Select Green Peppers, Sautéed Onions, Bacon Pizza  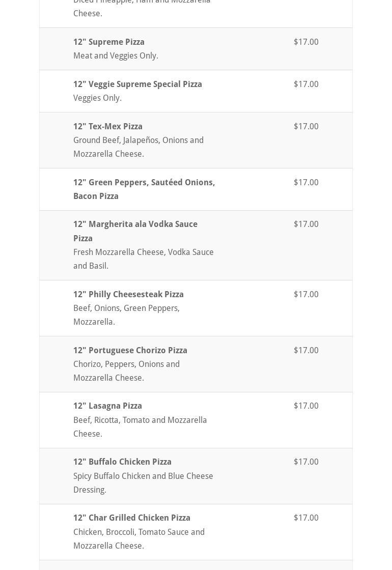tap(144, 189)
